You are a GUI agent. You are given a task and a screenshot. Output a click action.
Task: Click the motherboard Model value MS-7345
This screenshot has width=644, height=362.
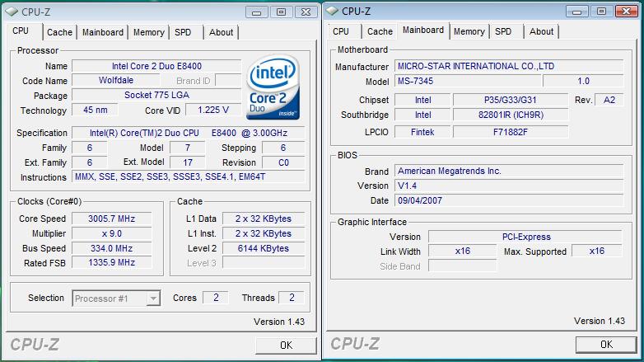pos(468,81)
